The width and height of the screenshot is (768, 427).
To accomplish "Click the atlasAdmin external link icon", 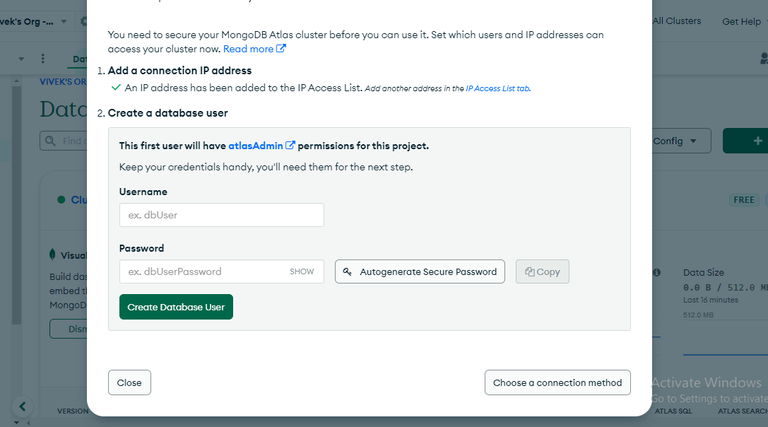I will tap(291, 145).
